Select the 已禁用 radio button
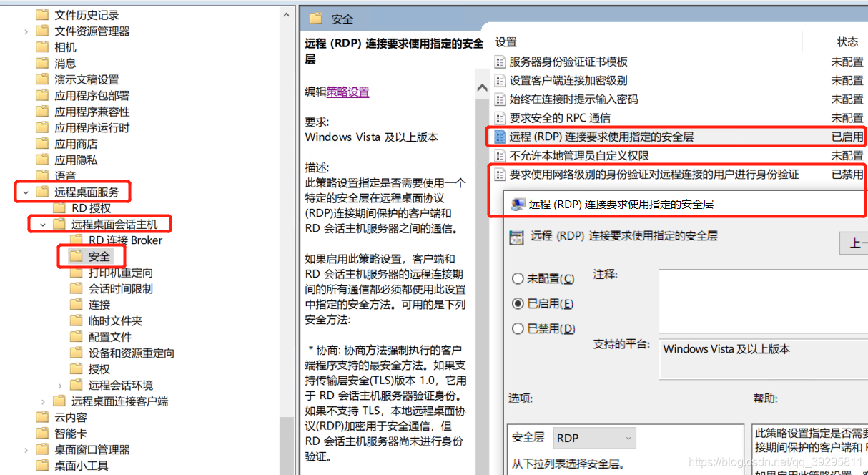This screenshot has width=868, height=475. [518, 329]
